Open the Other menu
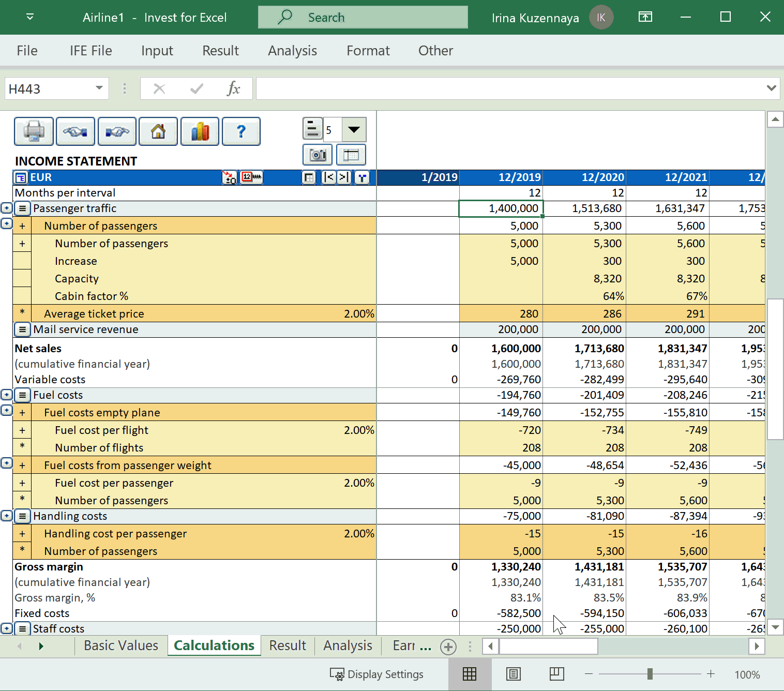Viewport: 784px width, 691px height. click(x=436, y=51)
